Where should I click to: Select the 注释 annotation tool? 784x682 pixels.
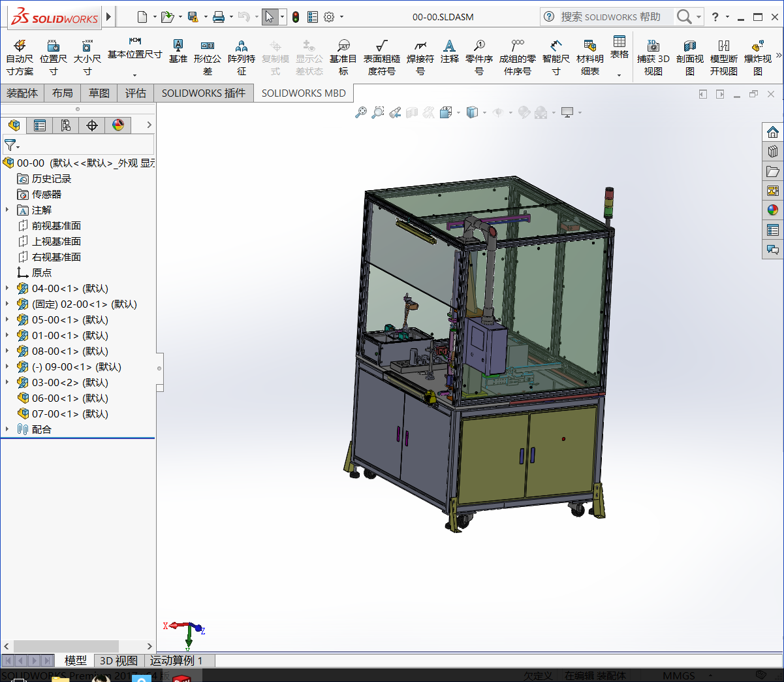(450, 52)
